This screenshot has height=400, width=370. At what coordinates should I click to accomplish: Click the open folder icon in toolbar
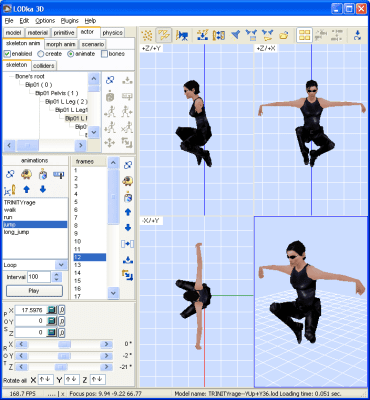coord(284,35)
